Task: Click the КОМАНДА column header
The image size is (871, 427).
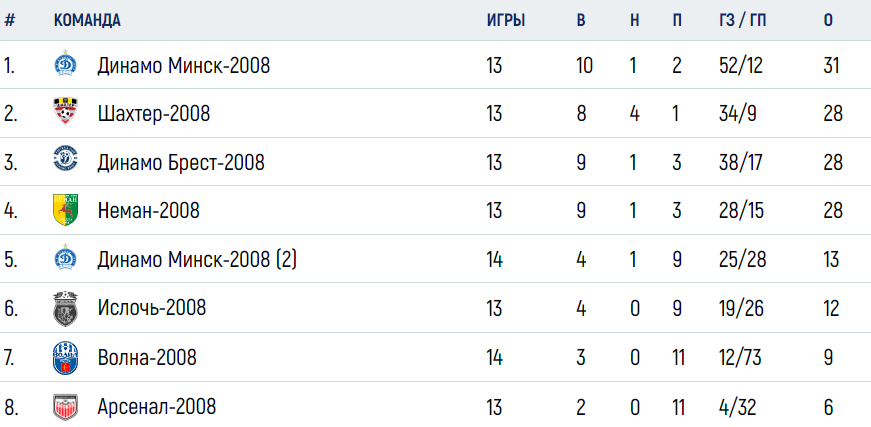Action: 87,21
